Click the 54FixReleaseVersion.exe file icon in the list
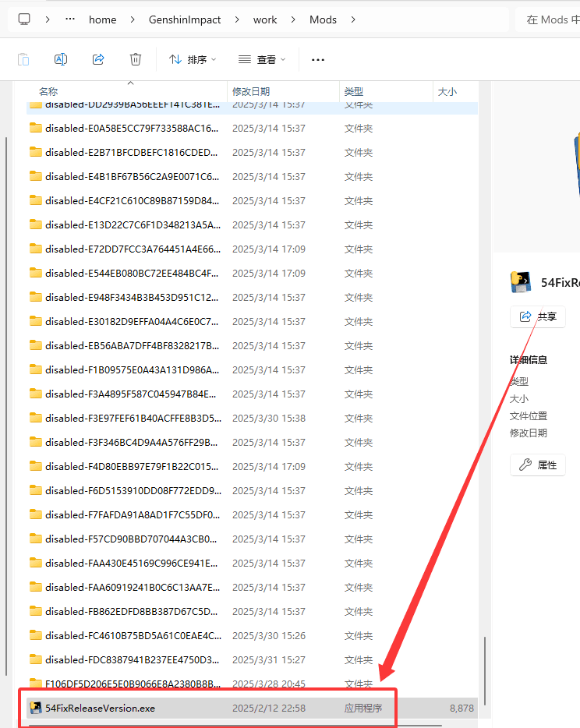The width and height of the screenshot is (580, 728). [36, 709]
